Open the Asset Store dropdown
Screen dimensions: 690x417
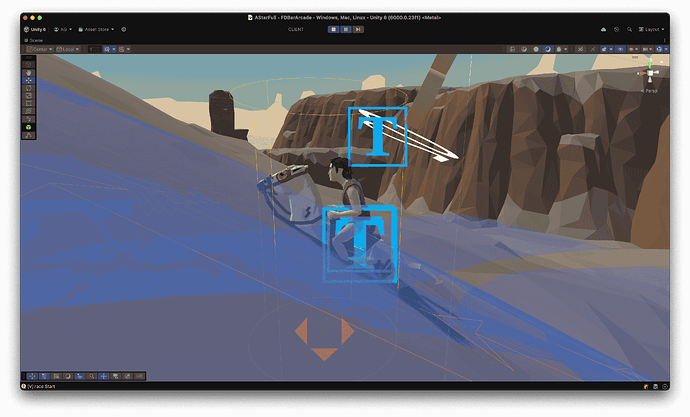tap(96, 29)
